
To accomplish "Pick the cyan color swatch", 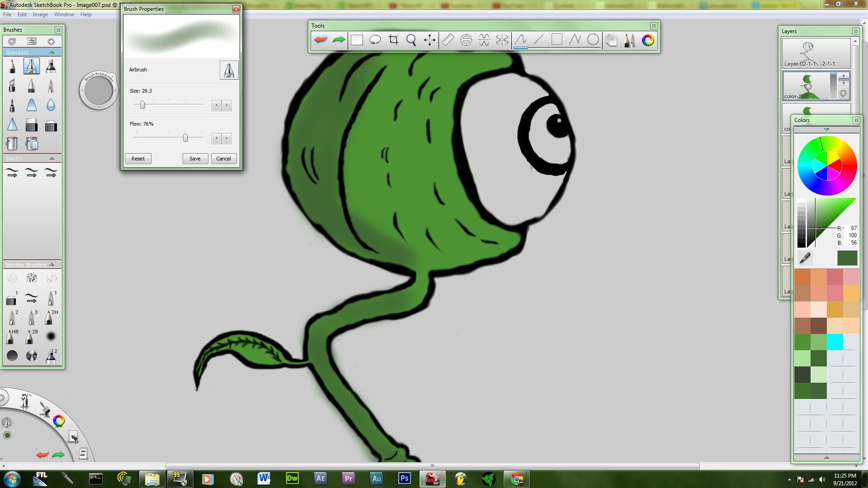I will click(x=835, y=342).
